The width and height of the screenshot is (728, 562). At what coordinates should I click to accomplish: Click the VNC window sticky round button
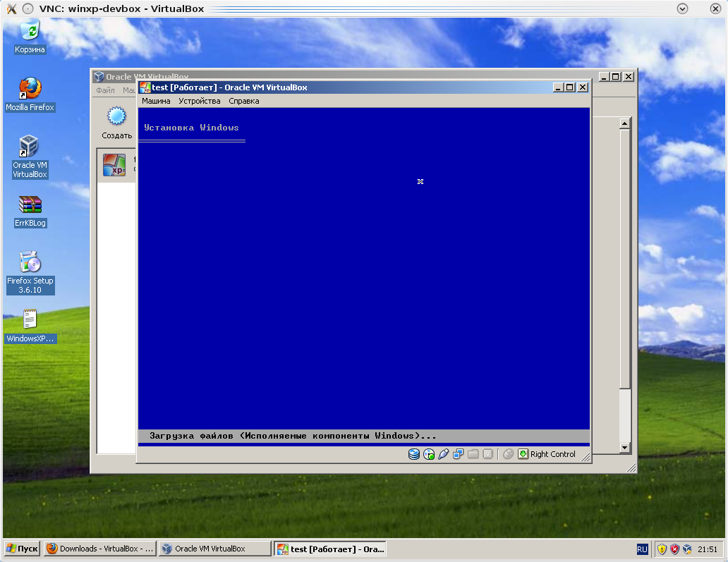pyautogui.click(x=28, y=8)
